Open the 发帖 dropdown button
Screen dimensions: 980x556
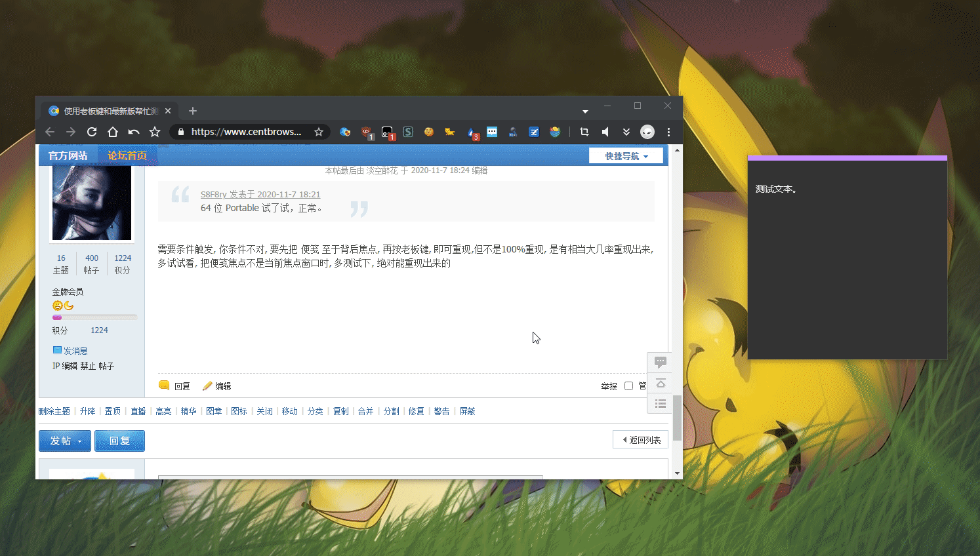(65, 441)
